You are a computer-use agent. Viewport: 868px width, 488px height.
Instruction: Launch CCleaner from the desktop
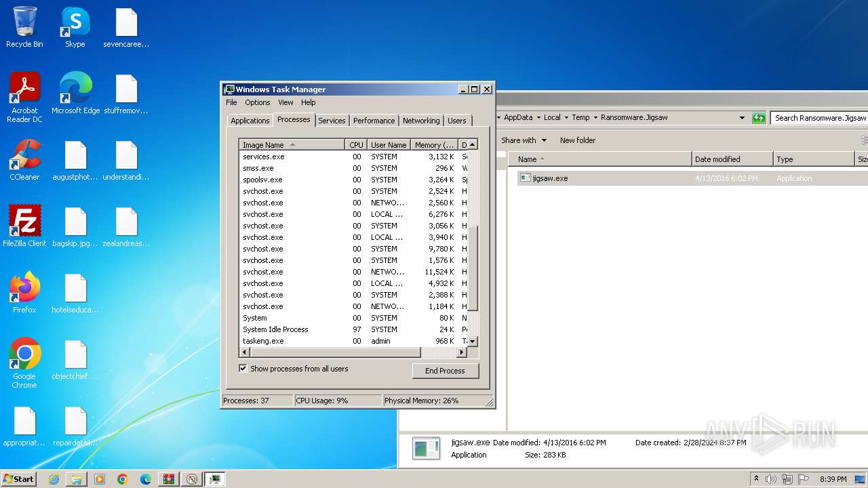click(24, 160)
